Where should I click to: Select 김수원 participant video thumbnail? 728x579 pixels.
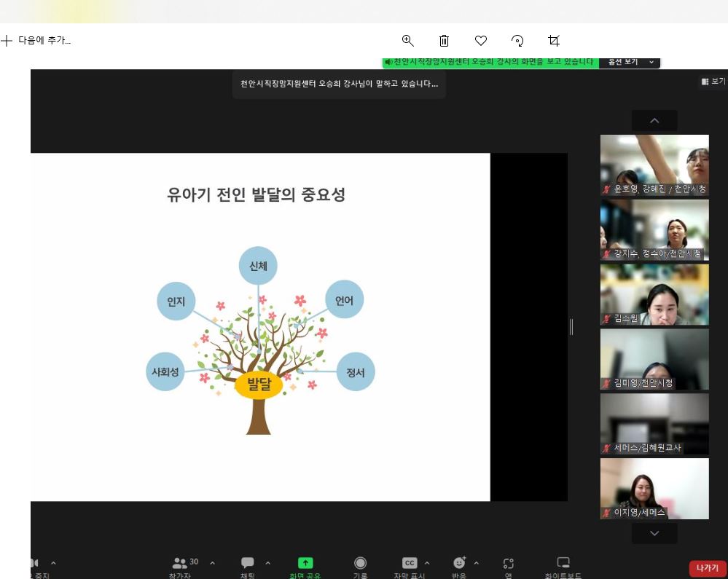[x=654, y=294]
